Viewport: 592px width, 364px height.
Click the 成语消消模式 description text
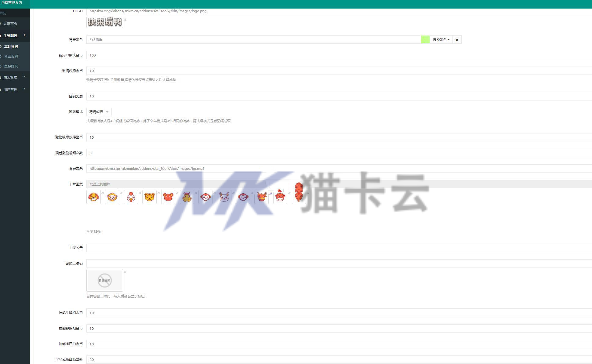pos(158,121)
